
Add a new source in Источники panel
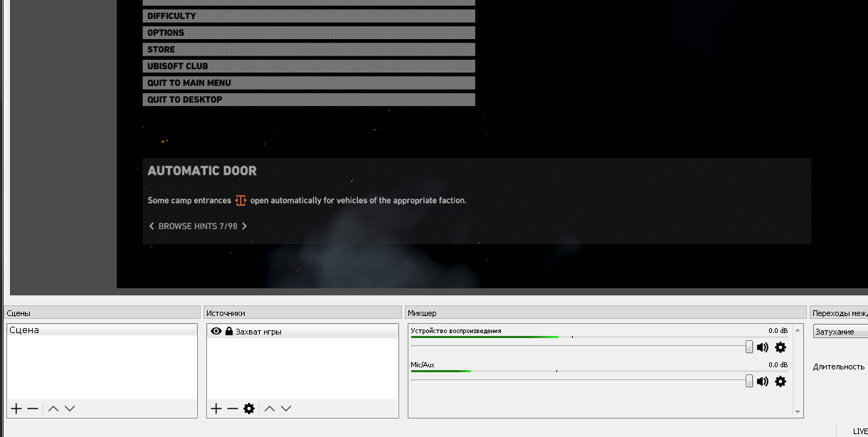(216, 409)
